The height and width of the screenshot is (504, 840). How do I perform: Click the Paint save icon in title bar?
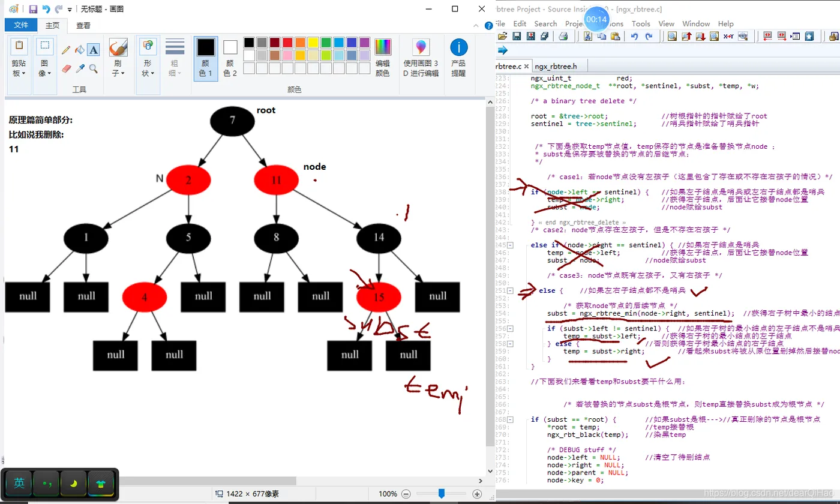[33, 9]
